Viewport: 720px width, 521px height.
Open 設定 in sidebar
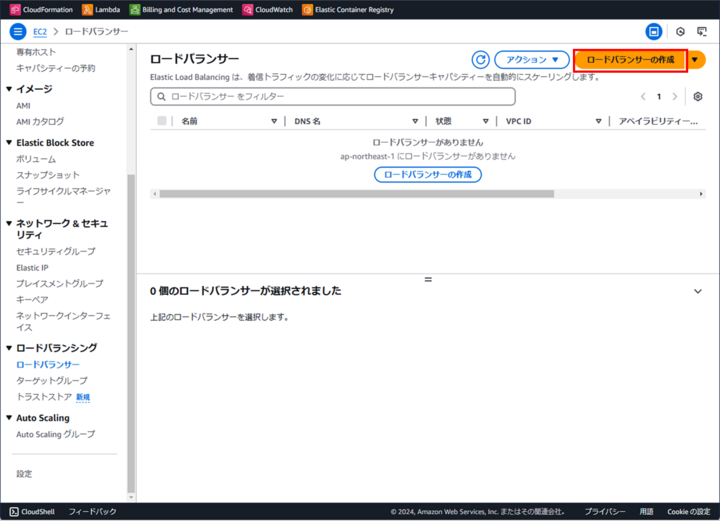[24, 474]
